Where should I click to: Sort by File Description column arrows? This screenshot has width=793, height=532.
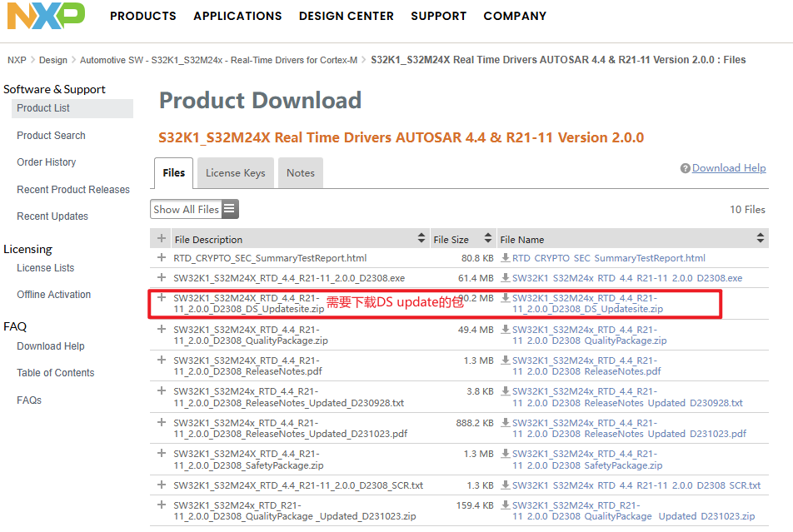[421, 238]
